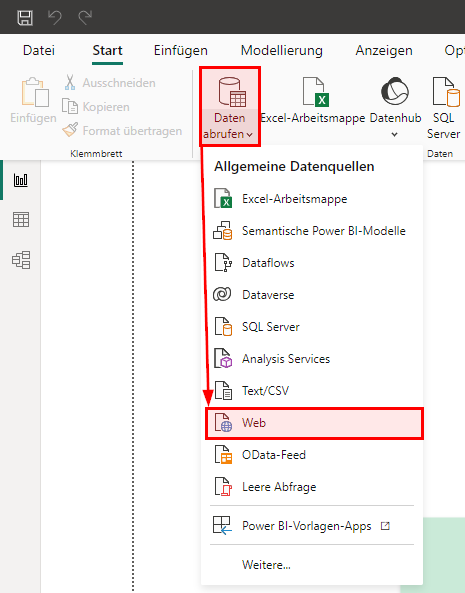Choose Analysis Services data source
This screenshot has width=465, height=593.
312,359
